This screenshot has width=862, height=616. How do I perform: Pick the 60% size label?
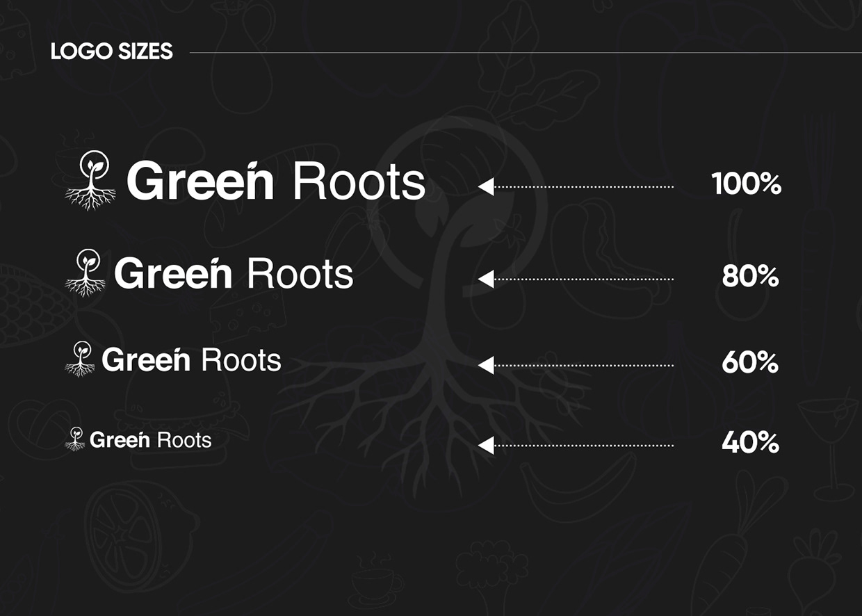tap(750, 363)
